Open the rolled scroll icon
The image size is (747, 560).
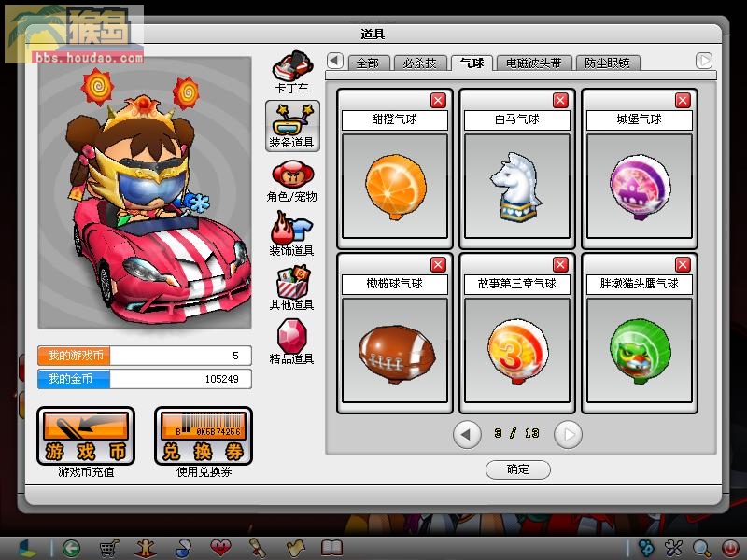pos(258,548)
